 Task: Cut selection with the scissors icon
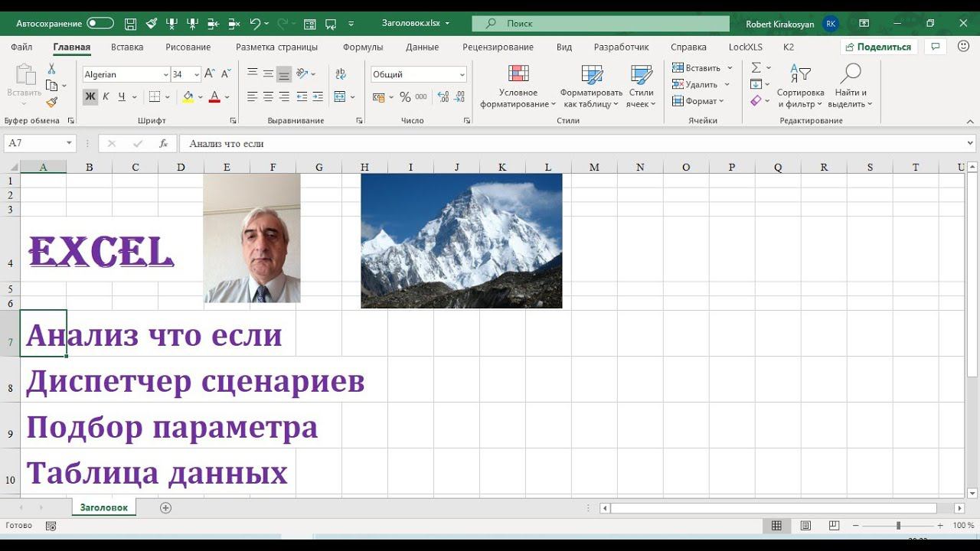pos(51,69)
